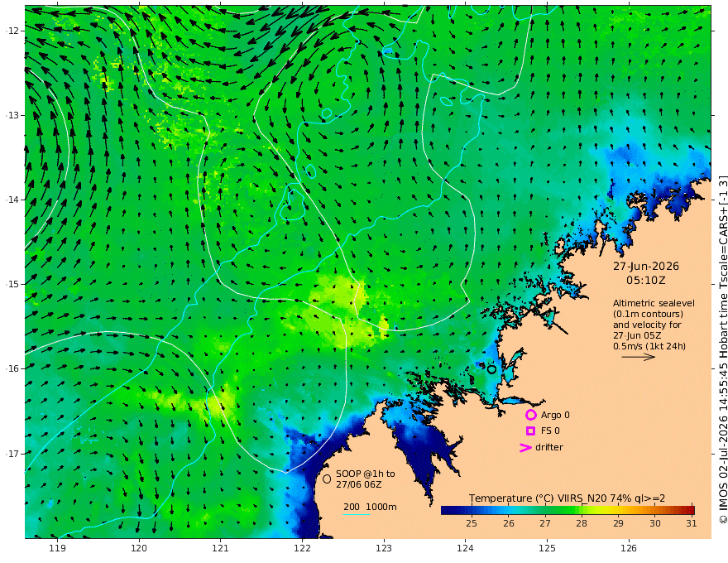The width and height of the screenshot is (728, 563).
Task: Click the 0.5m/s velocity scale arrow
Action: pyautogui.click(x=639, y=357)
